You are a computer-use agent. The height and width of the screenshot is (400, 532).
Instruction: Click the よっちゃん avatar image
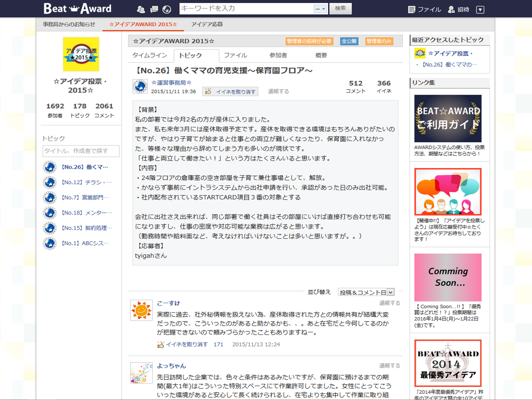coord(141,373)
